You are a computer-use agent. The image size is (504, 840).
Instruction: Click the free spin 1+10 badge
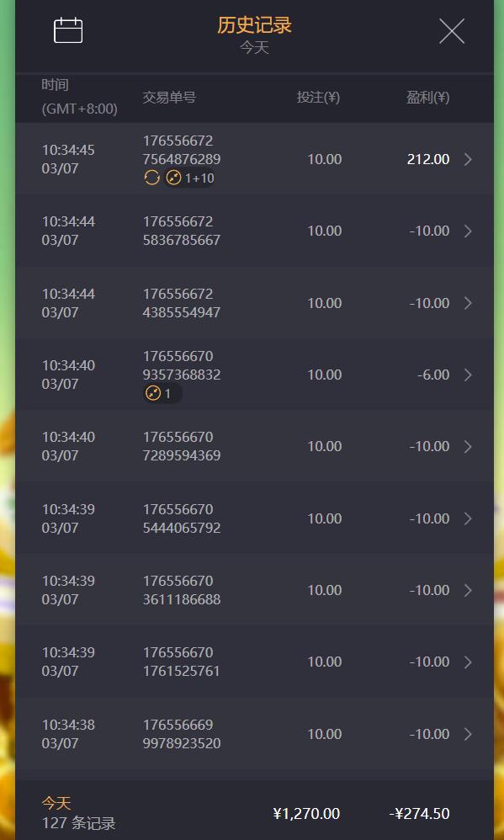click(x=189, y=178)
